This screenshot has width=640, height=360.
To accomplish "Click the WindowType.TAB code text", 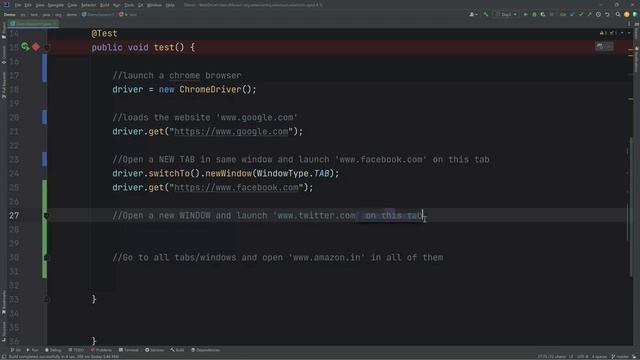I will pyautogui.click(x=293, y=173).
